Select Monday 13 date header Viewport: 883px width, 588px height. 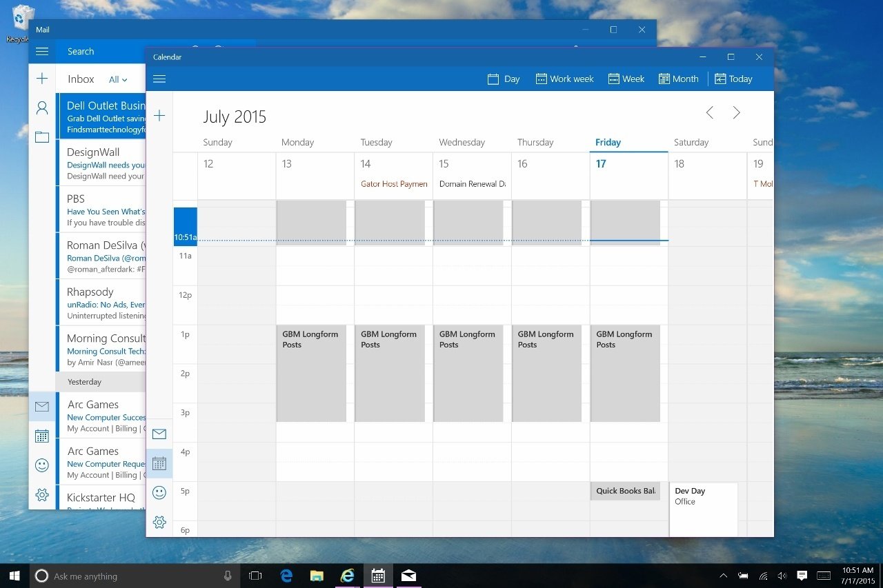[x=287, y=164]
